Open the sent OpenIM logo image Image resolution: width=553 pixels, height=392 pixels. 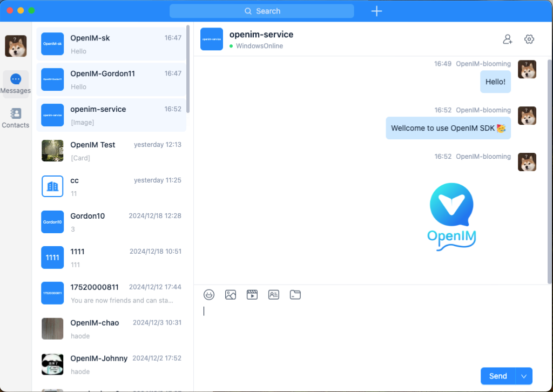tap(452, 217)
